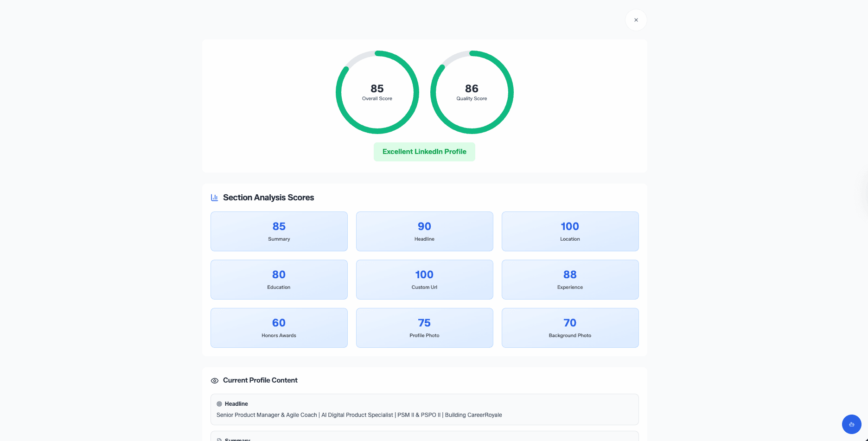Click the Education score card
Screen dimensions: 868x441
coord(279,280)
